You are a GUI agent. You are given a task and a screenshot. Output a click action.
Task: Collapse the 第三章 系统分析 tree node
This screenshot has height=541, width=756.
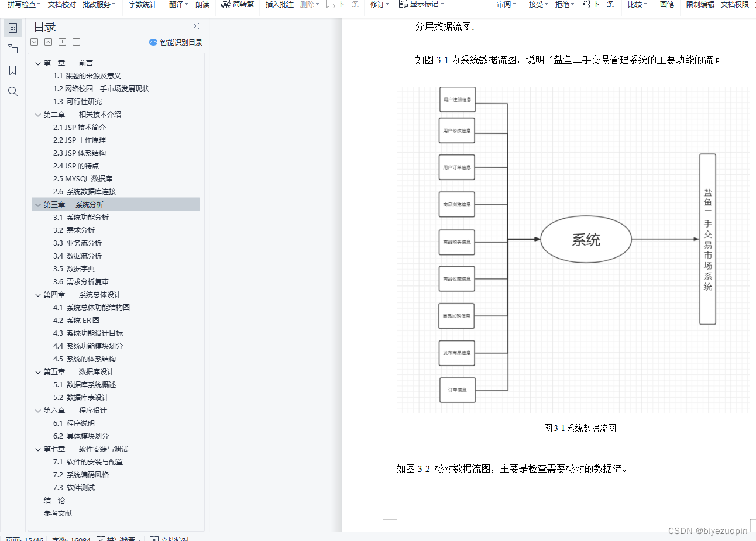pos(38,205)
